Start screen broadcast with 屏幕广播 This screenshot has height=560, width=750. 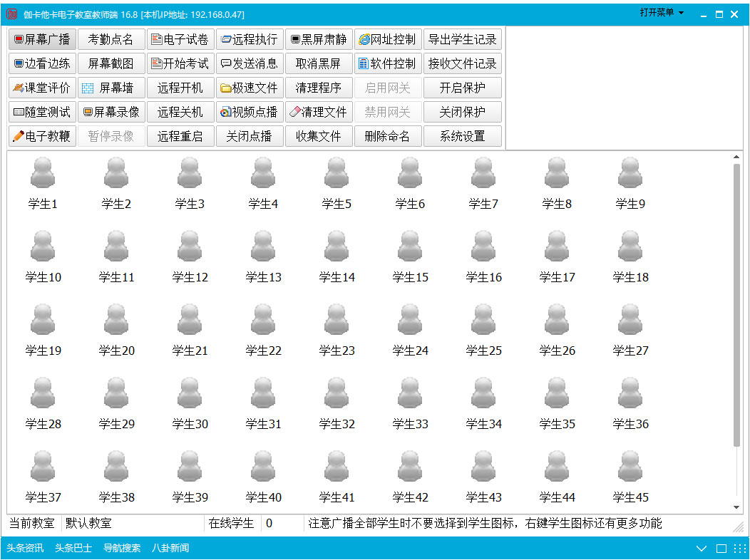click(41, 38)
